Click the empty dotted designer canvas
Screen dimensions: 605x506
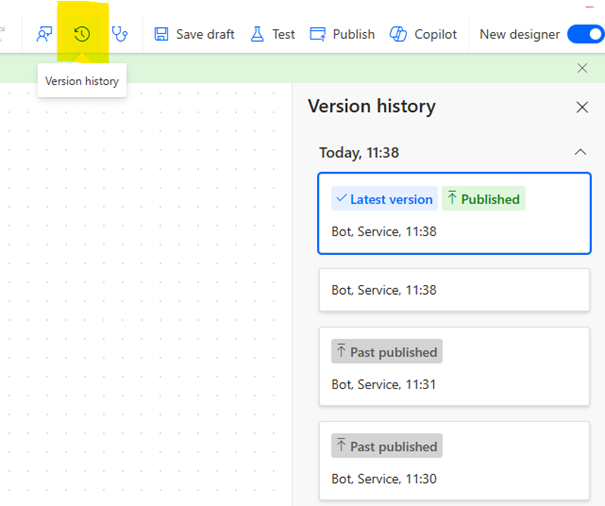(150, 300)
